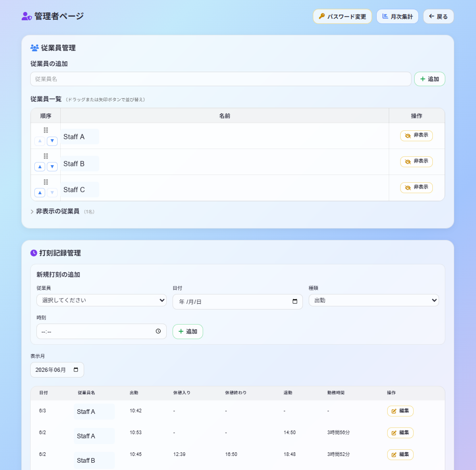Image resolution: width=476 pixels, height=470 pixels.
Task: Click the 10:53 clock-in time cell
Action: 136,433
